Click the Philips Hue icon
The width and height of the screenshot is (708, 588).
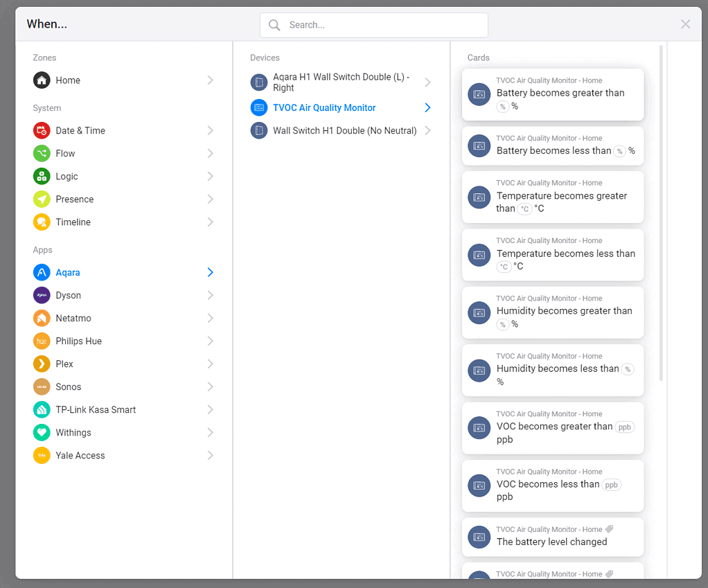(x=42, y=341)
